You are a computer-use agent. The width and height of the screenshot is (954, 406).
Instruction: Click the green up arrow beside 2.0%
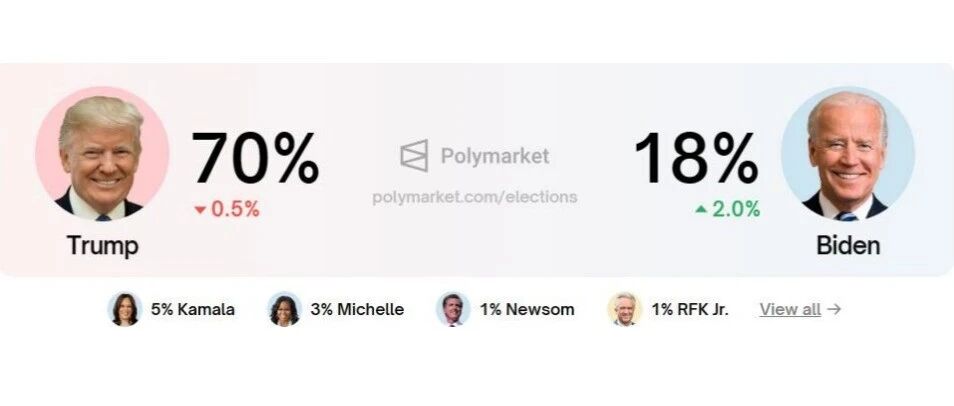point(702,209)
